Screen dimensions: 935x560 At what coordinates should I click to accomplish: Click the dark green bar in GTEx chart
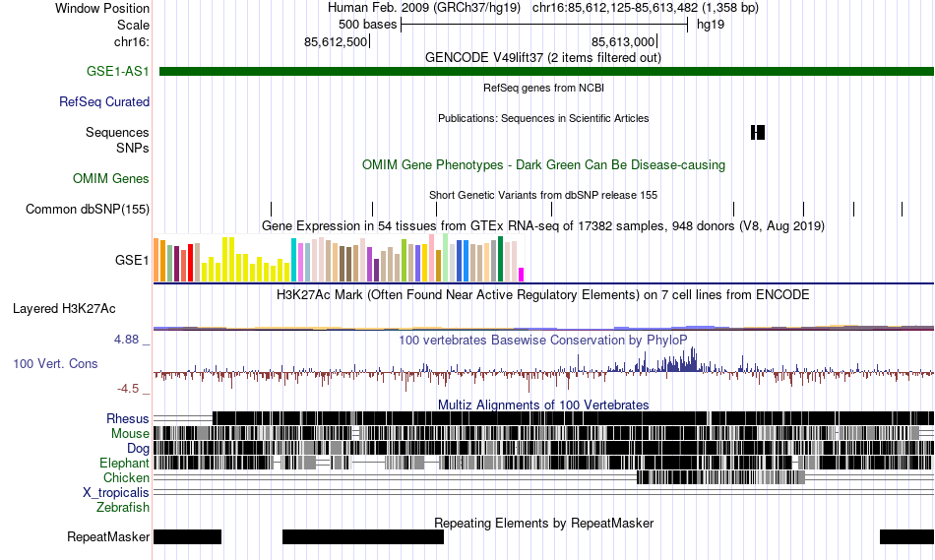(500, 259)
